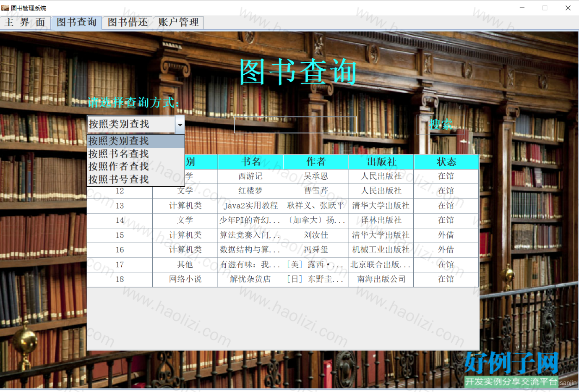Click book number 12 cell
This screenshot has width=579, height=392.
click(x=120, y=191)
